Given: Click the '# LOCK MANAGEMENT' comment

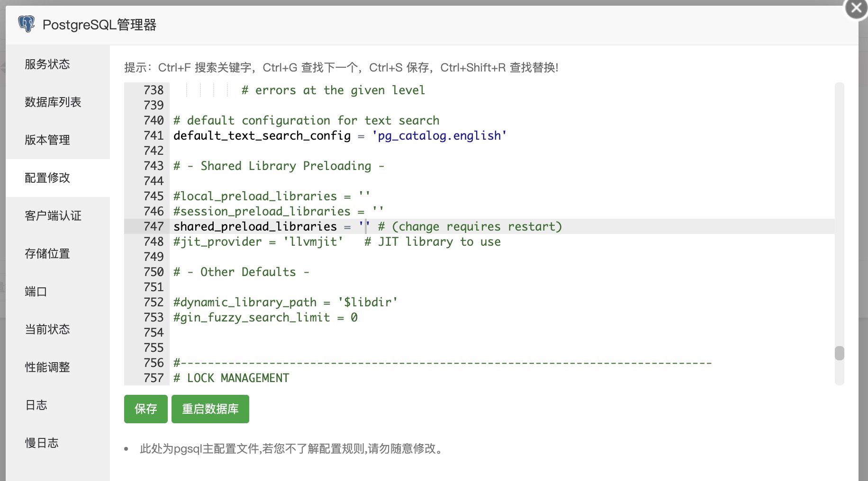Looking at the screenshot, I should (x=231, y=378).
